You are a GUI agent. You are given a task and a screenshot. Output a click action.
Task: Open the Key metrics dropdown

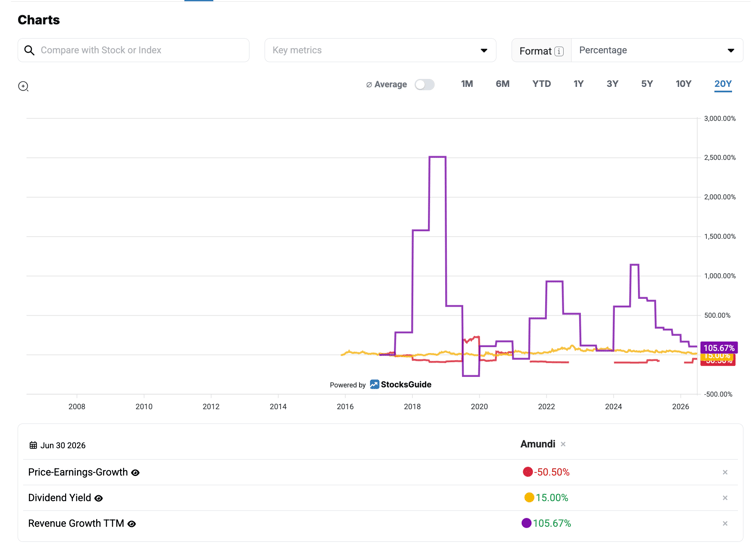[380, 50]
